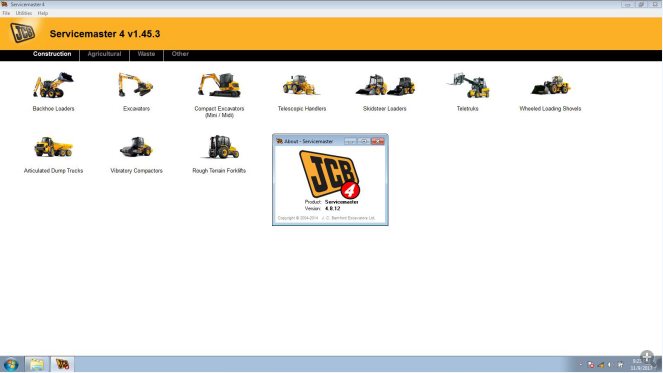The image size is (663, 373).
Task: Open Wheeled Loading Shovels icon
Action: click(551, 85)
